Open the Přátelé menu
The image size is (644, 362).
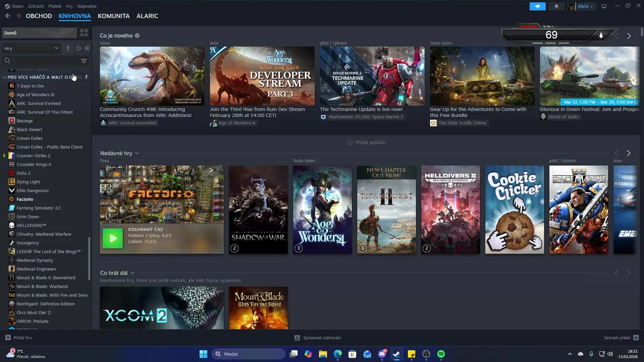[55, 6]
